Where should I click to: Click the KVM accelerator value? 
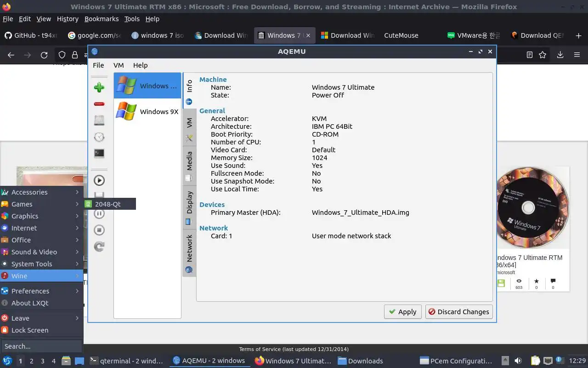(319, 119)
